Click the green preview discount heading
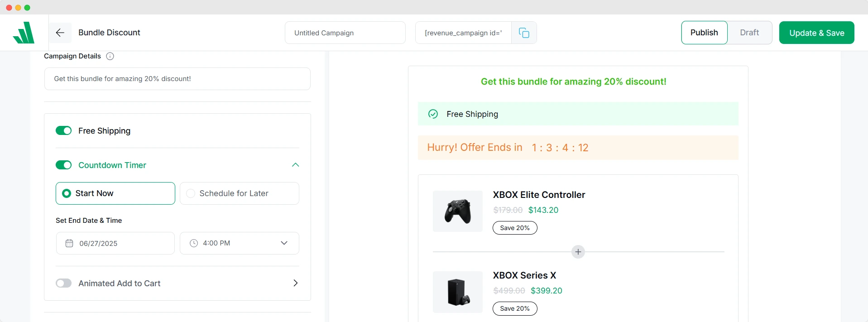This screenshot has height=322, width=868. [574, 82]
